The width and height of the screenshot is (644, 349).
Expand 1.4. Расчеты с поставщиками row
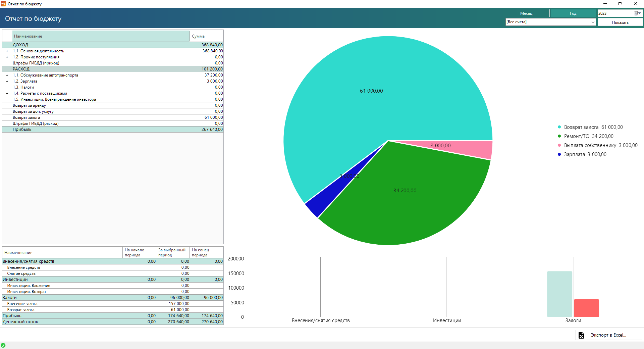[7, 94]
